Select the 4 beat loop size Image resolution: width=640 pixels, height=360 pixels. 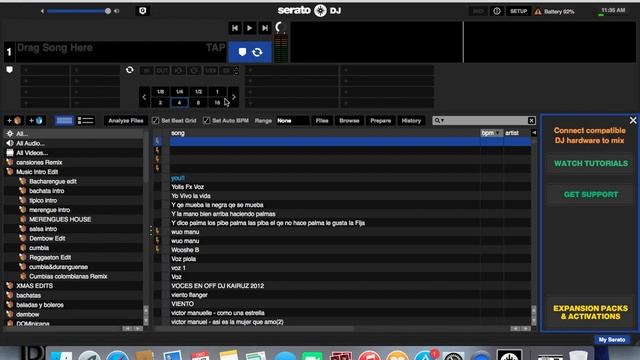179,102
